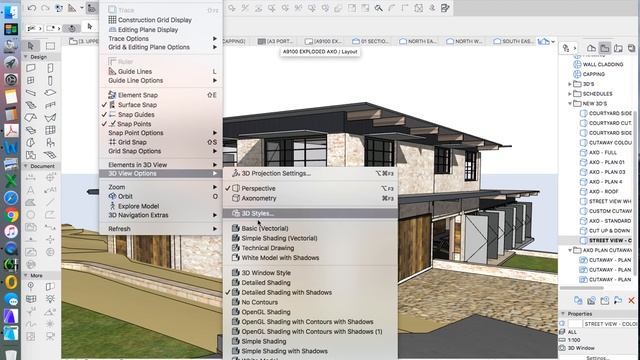Choose White Model with Shadows style

tap(310, 258)
